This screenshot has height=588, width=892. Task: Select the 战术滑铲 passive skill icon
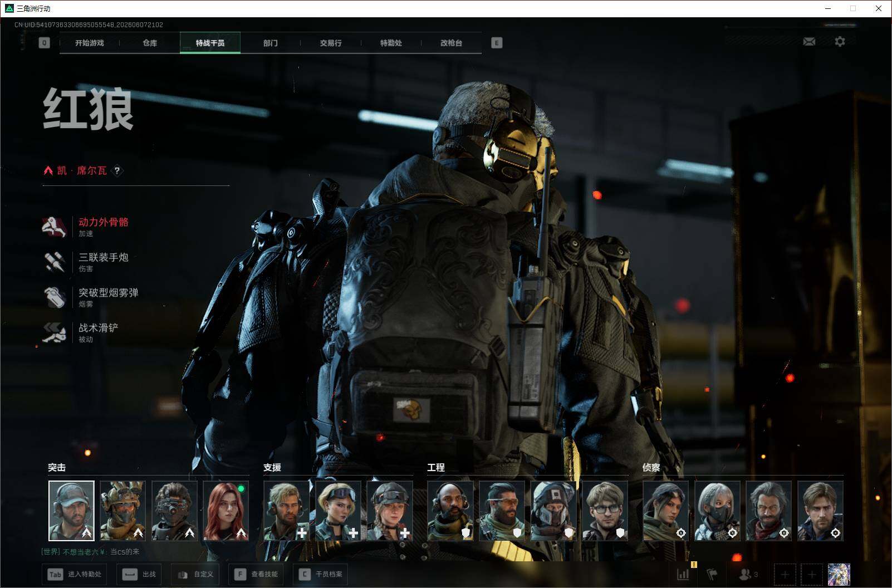point(55,332)
